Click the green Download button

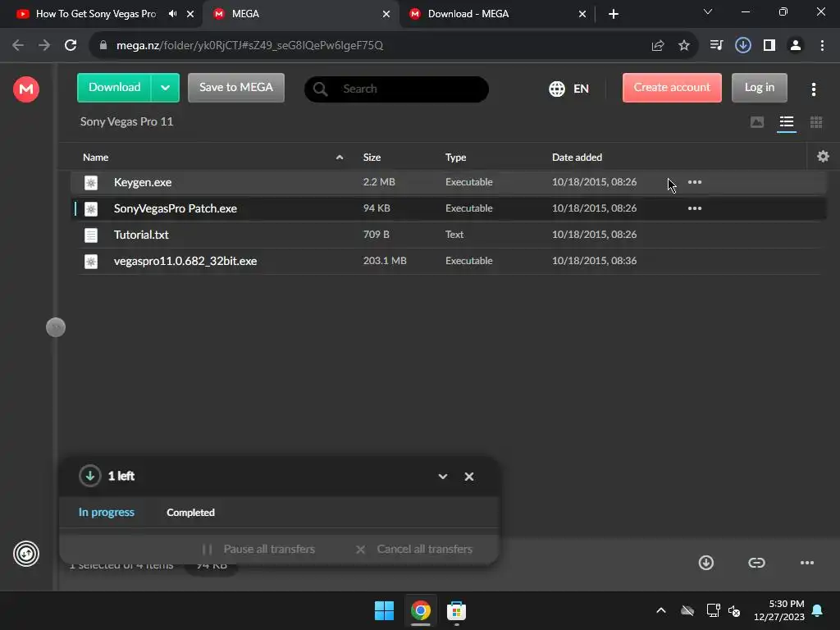click(114, 88)
